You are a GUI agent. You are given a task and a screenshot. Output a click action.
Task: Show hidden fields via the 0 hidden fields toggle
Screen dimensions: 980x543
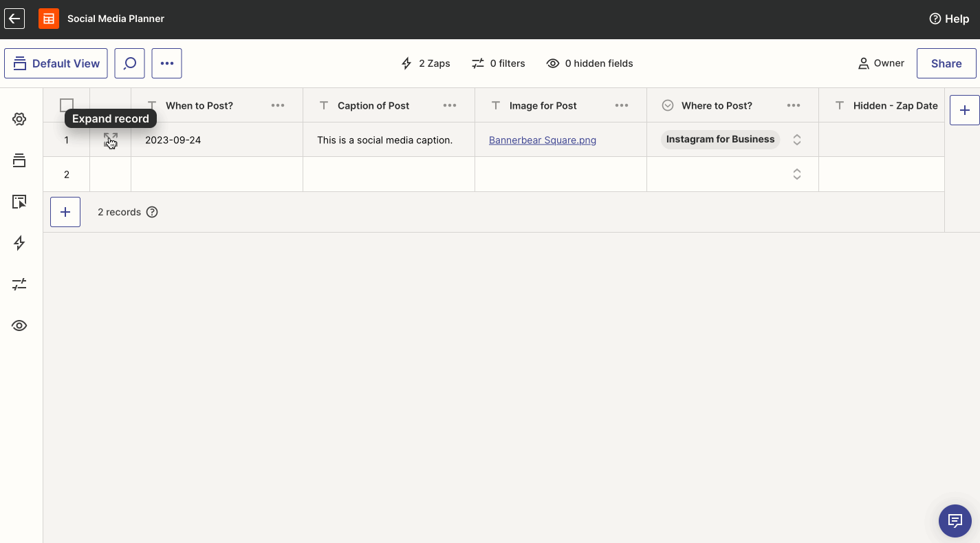(589, 63)
